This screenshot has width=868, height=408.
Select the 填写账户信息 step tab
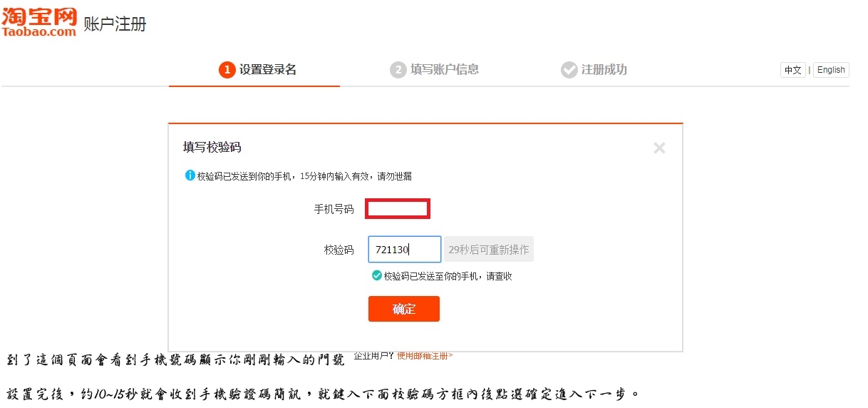pos(444,70)
